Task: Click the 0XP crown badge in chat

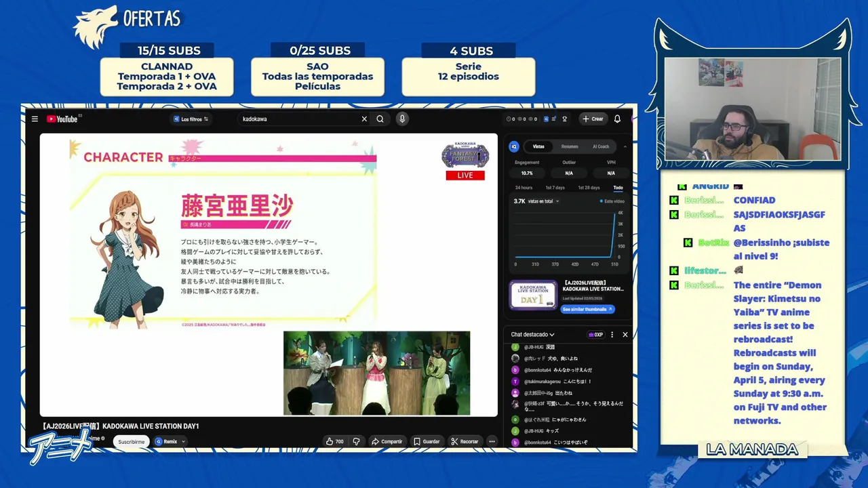Action: pyautogui.click(x=595, y=334)
